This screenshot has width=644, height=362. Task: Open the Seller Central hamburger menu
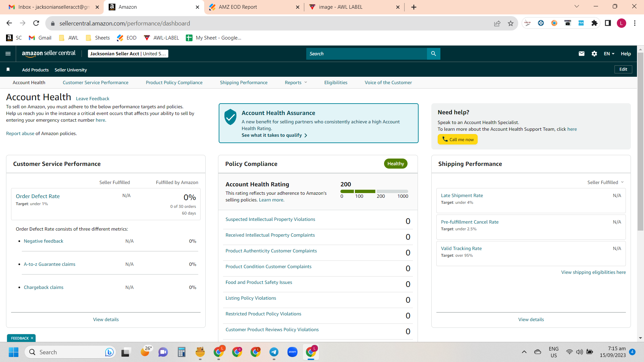[8, 54]
